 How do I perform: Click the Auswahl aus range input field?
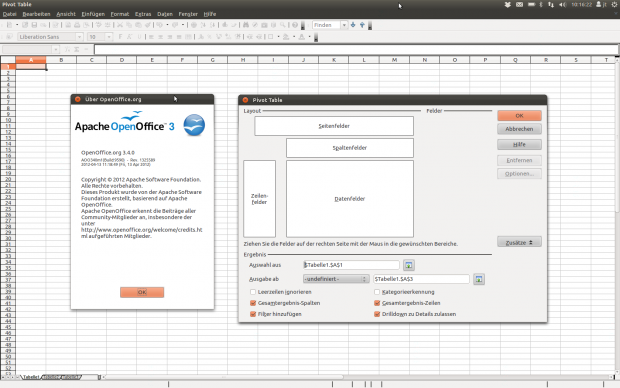click(351, 265)
